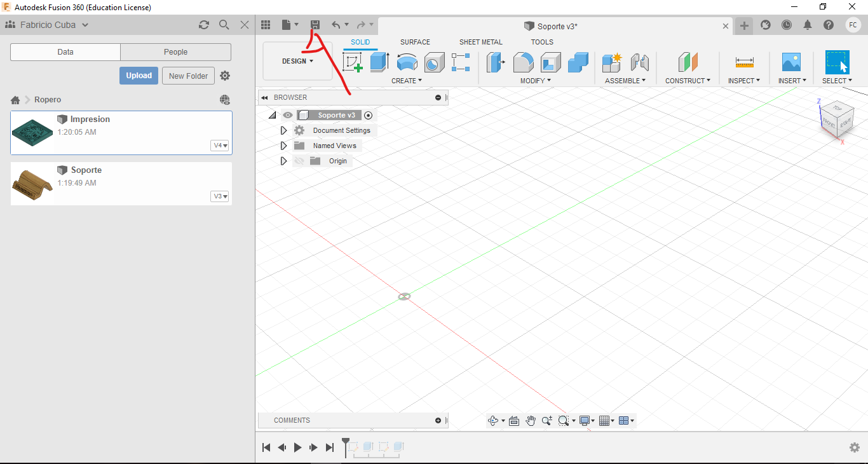
Task: Select the Create Form tool
Action: pos(461,62)
